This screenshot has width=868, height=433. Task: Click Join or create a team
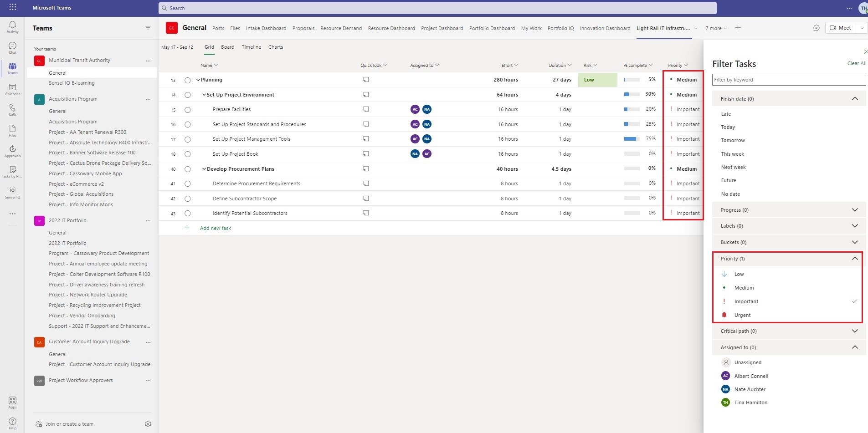pyautogui.click(x=69, y=424)
